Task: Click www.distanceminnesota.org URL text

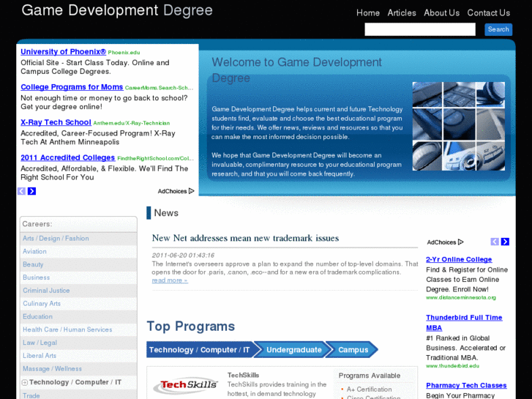Action: [461, 297]
